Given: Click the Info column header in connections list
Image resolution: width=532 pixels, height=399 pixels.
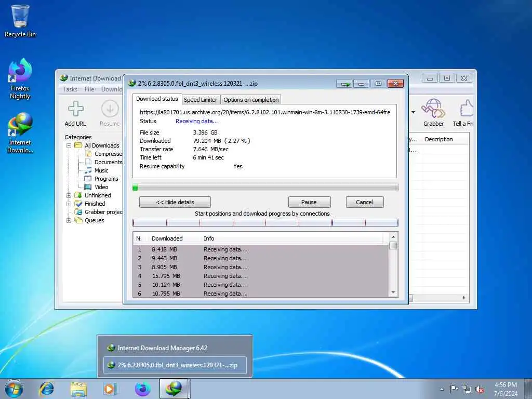Looking at the screenshot, I should [209, 238].
